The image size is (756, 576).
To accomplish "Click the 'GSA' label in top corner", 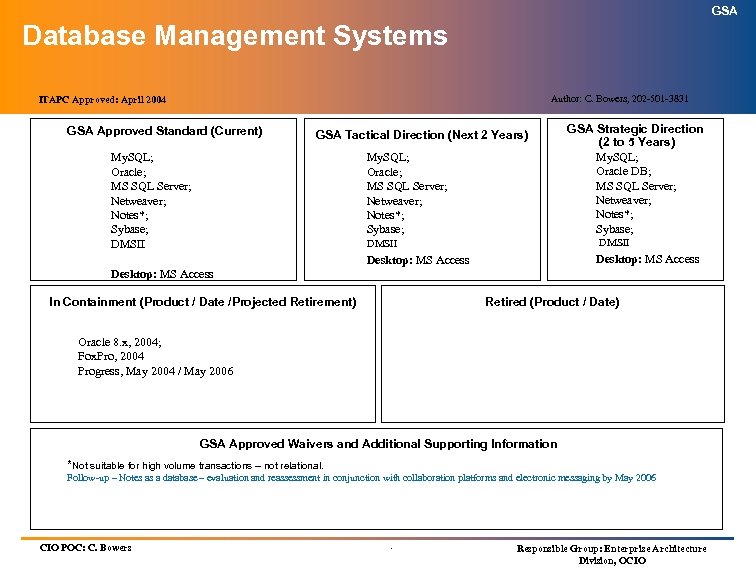I will click(724, 11).
